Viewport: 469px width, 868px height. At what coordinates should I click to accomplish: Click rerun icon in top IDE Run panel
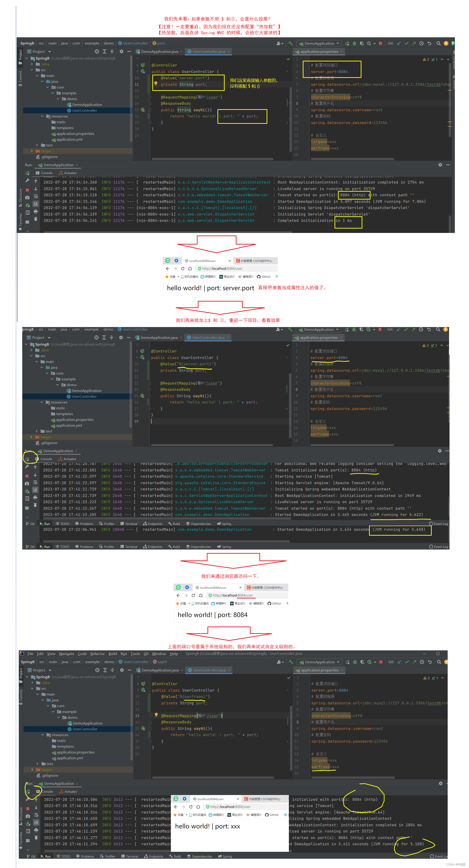[27, 173]
